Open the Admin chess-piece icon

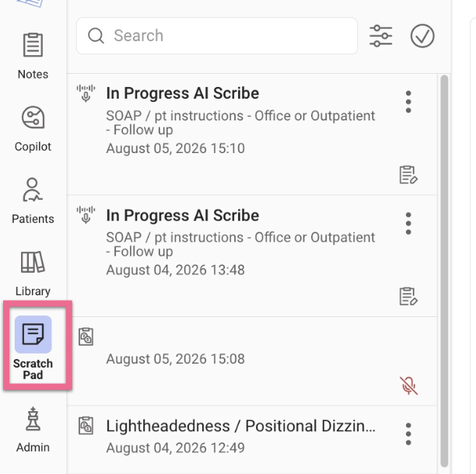(33, 430)
